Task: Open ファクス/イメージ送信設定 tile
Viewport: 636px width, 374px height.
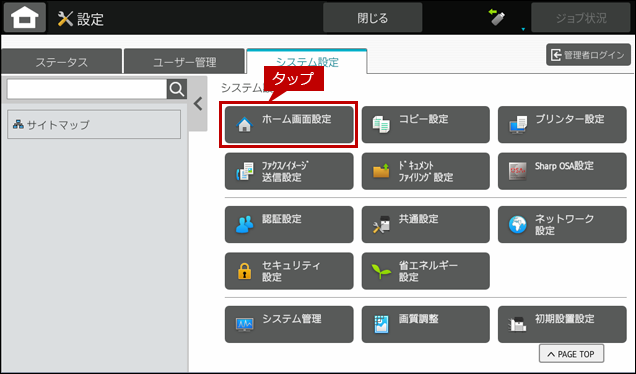Action: coord(289,171)
